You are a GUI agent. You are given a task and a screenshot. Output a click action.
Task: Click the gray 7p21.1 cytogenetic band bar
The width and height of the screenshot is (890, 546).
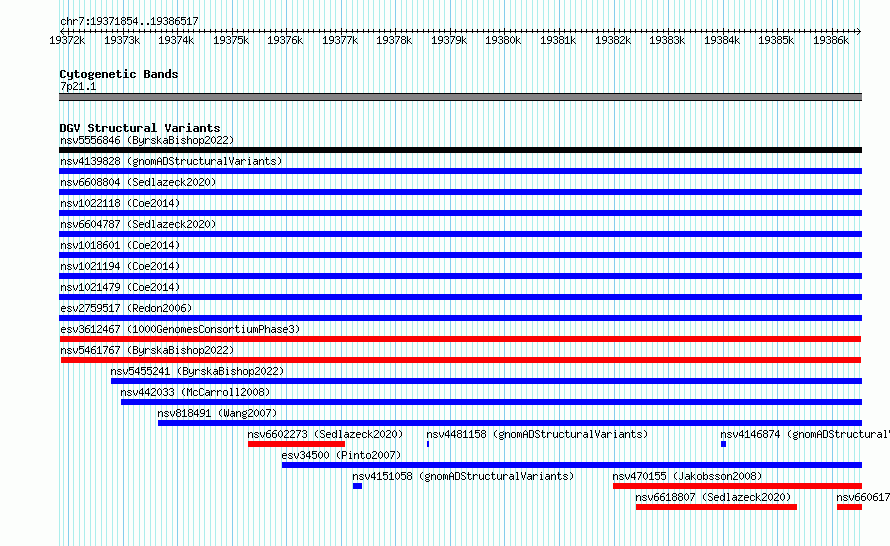point(460,98)
